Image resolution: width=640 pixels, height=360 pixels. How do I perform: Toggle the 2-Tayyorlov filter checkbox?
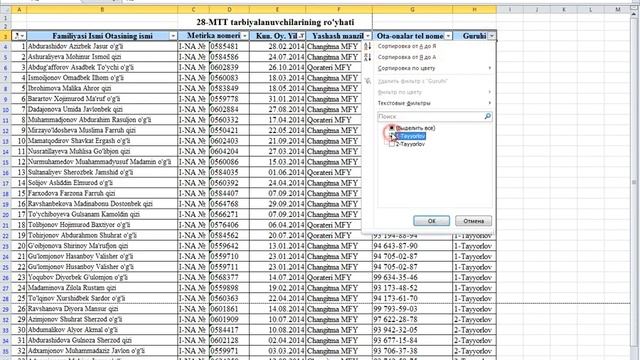tap(391, 144)
